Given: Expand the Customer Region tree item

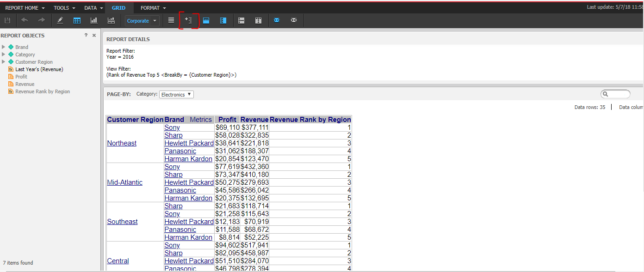Looking at the screenshot, I should [x=3, y=61].
